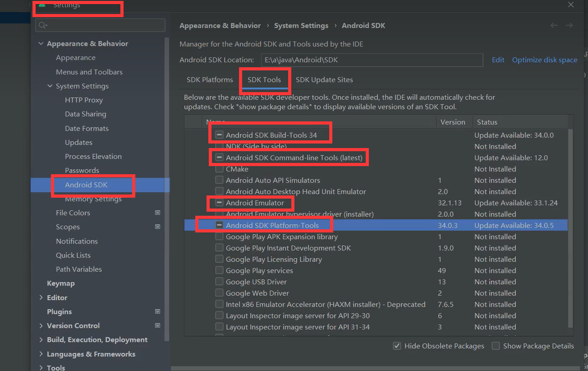Check Google Play services checkbox

click(219, 270)
